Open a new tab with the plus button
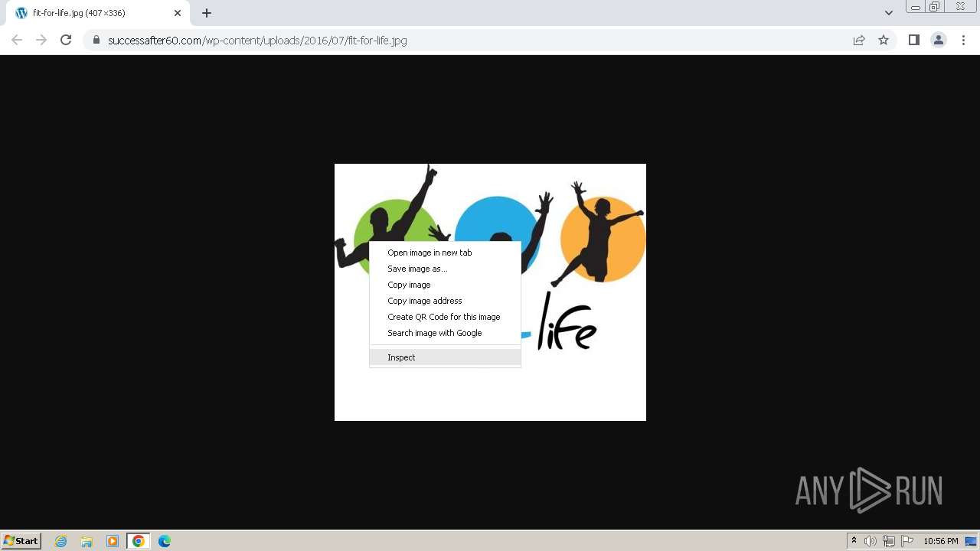 coord(207,13)
